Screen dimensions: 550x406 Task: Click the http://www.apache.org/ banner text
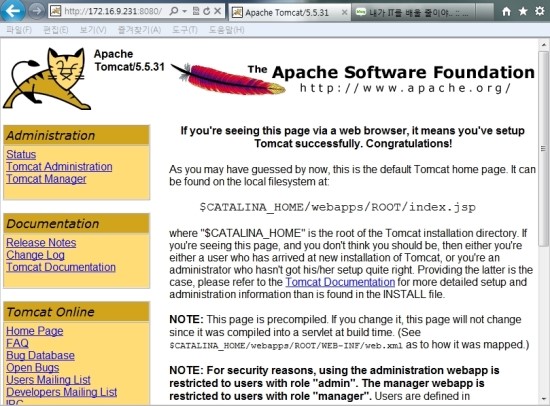coord(405,88)
